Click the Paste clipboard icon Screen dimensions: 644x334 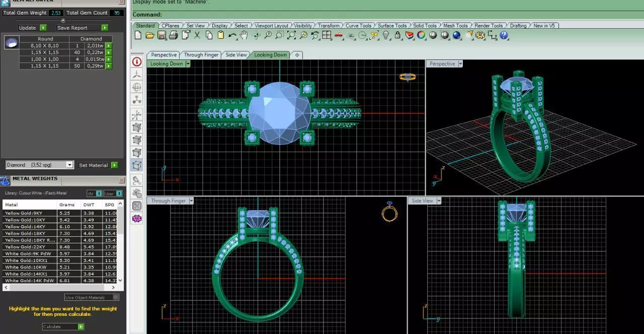[220, 35]
